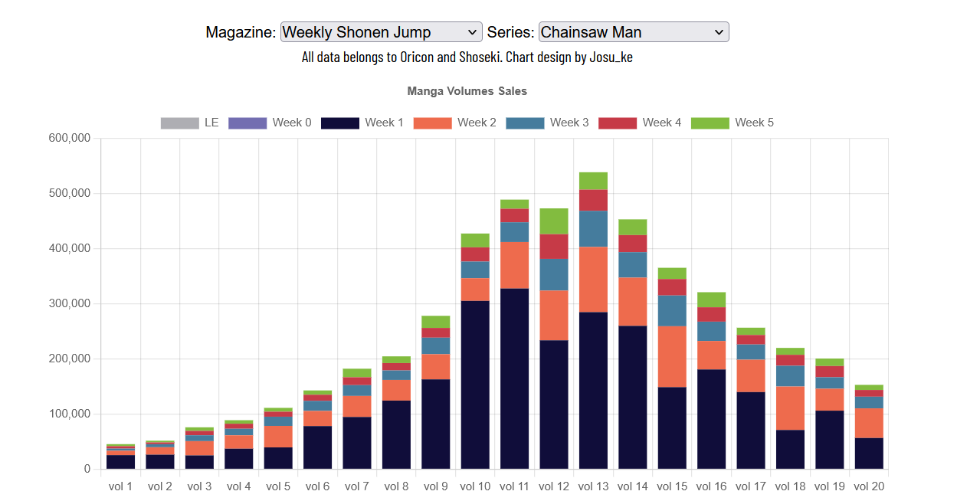The image size is (980, 501).
Task: Click the Week 1 bar segment for vol 13
Action: [593, 391]
